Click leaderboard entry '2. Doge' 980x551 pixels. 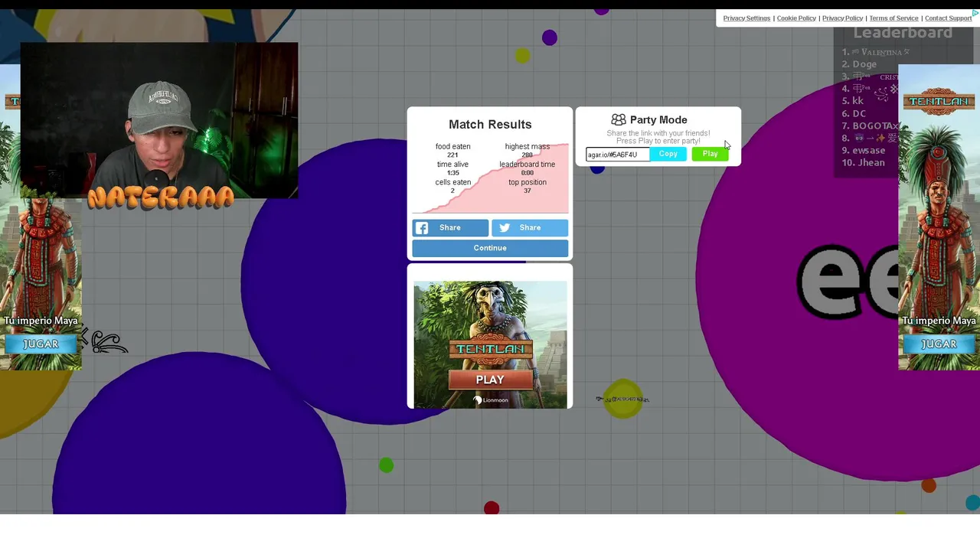pos(859,64)
